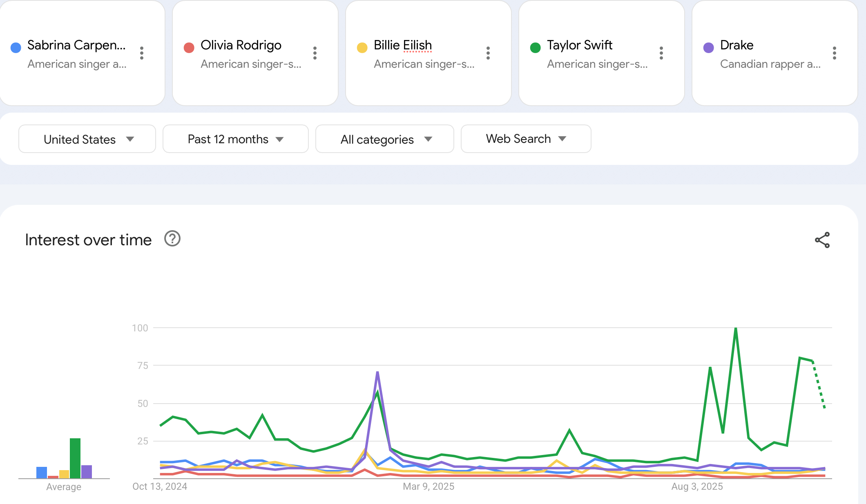The width and height of the screenshot is (866, 504).
Task: Open the more options menu for Drake
Action: tap(835, 53)
